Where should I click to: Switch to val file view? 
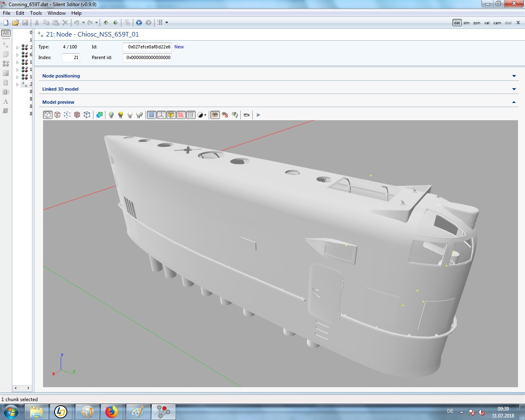pos(487,23)
